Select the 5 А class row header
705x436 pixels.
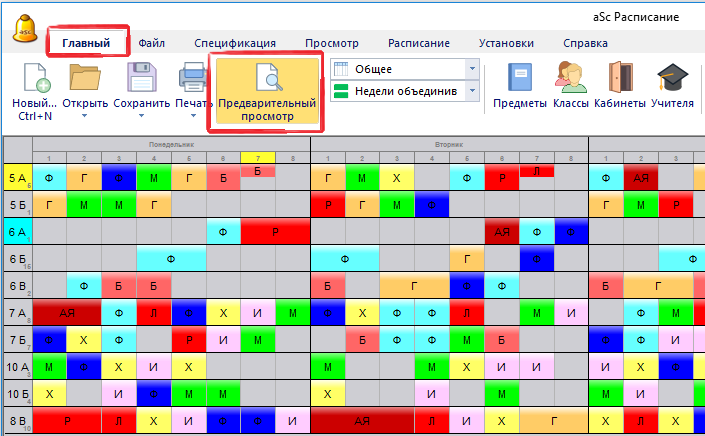[x=17, y=178]
